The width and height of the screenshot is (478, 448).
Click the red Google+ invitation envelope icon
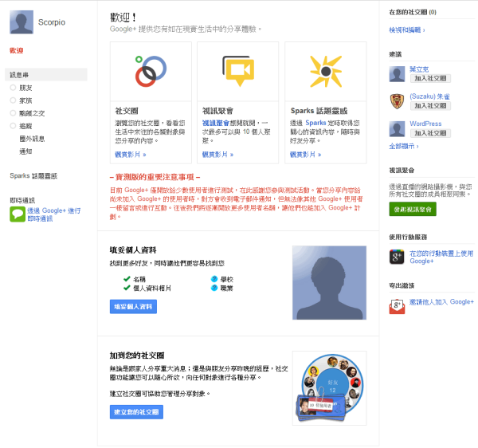(397, 306)
